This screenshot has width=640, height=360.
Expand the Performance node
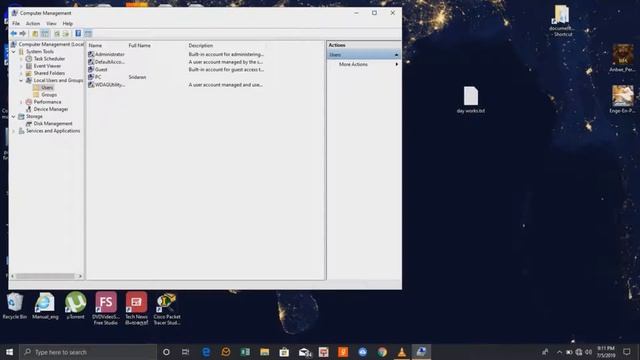point(21,102)
